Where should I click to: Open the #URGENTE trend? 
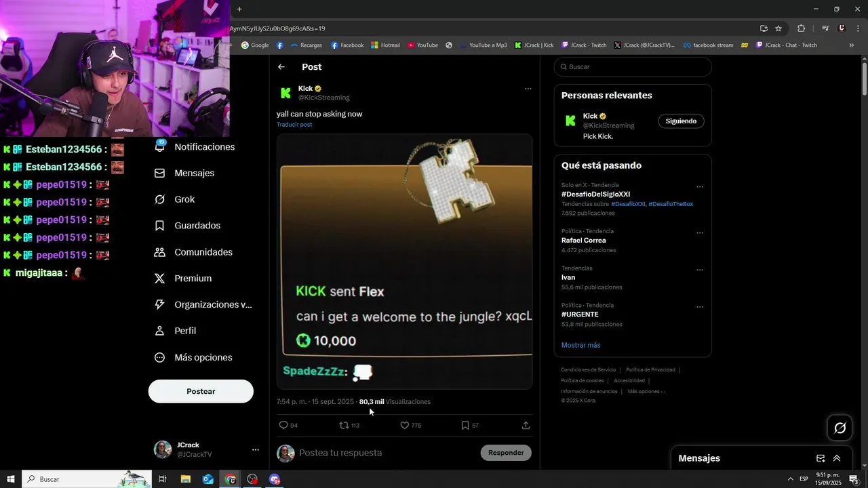(580, 314)
